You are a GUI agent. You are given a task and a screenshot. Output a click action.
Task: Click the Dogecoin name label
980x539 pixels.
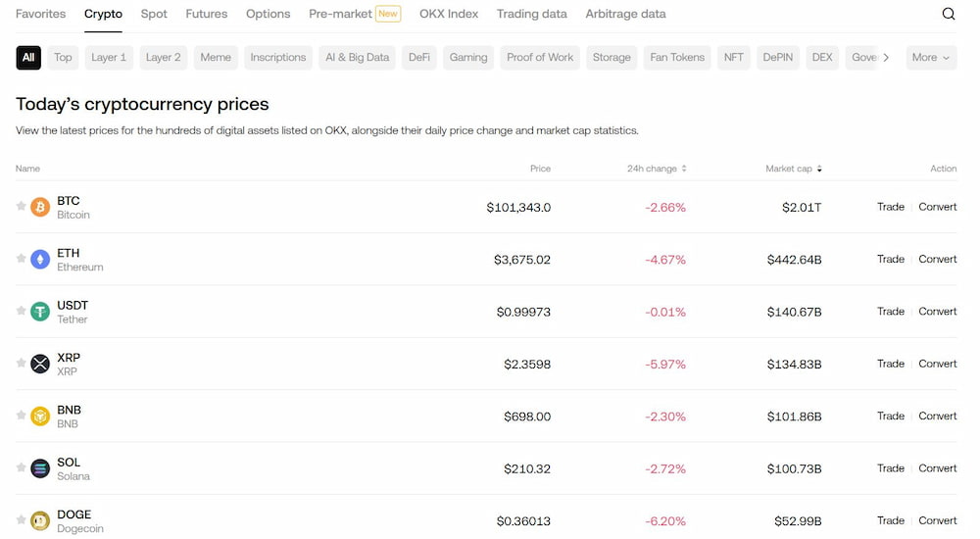click(x=80, y=528)
